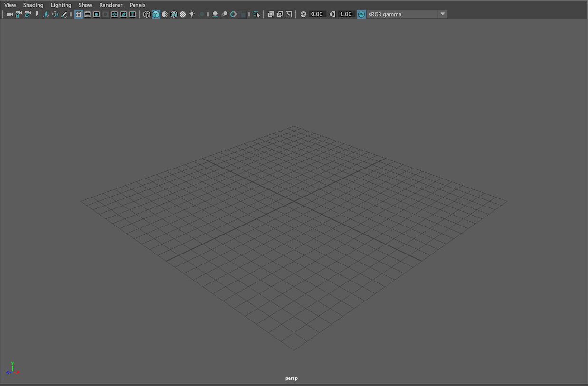Show the film gate
The height and width of the screenshot is (386, 588).
click(x=87, y=14)
